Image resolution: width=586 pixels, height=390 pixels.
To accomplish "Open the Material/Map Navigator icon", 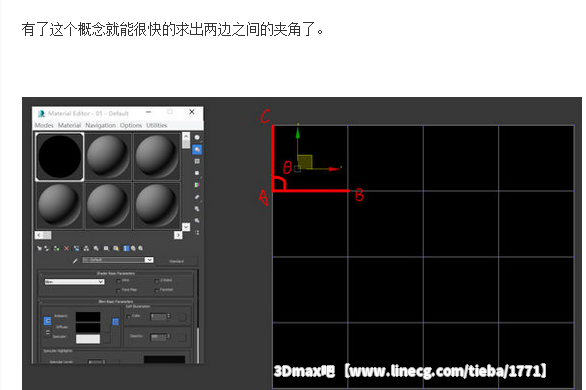I will (x=197, y=232).
